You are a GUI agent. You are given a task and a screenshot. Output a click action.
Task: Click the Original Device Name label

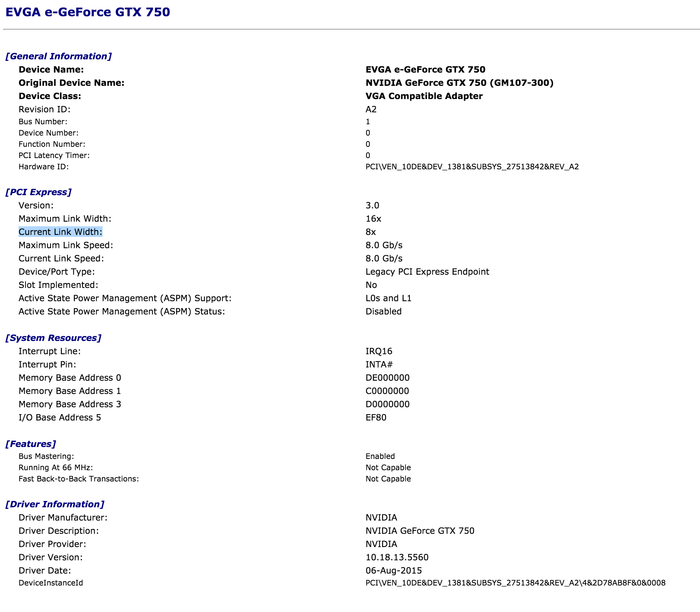tap(71, 83)
